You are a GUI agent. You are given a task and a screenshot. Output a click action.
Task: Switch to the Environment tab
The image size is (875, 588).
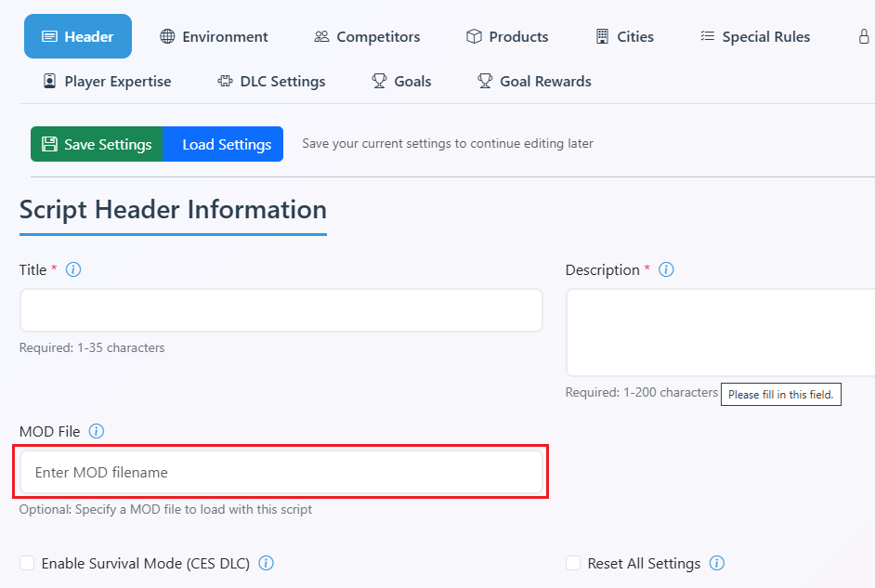pyautogui.click(x=214, y=36)
